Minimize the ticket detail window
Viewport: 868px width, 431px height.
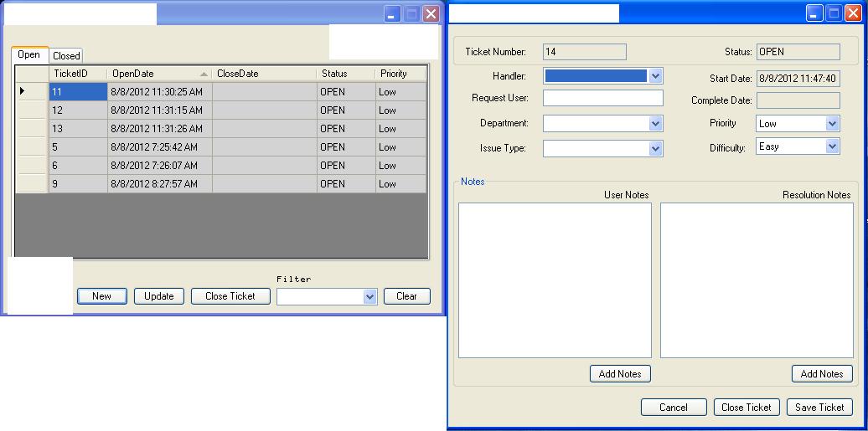814,14
